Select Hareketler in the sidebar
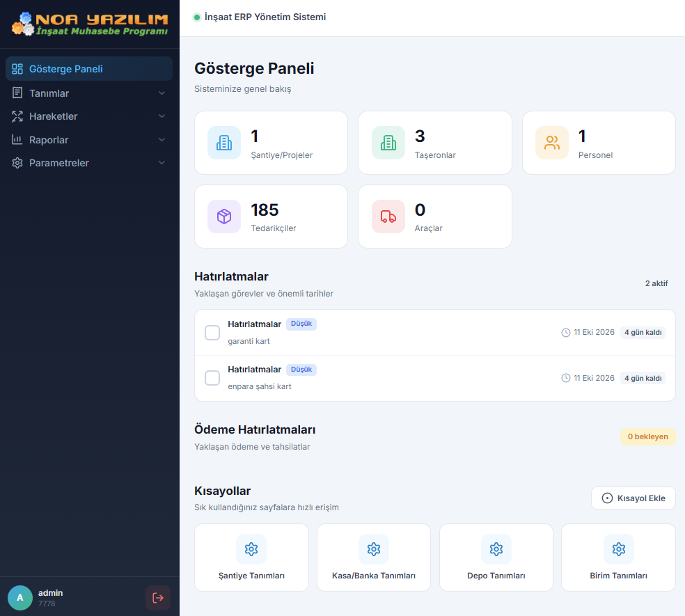 coord(89,116)
